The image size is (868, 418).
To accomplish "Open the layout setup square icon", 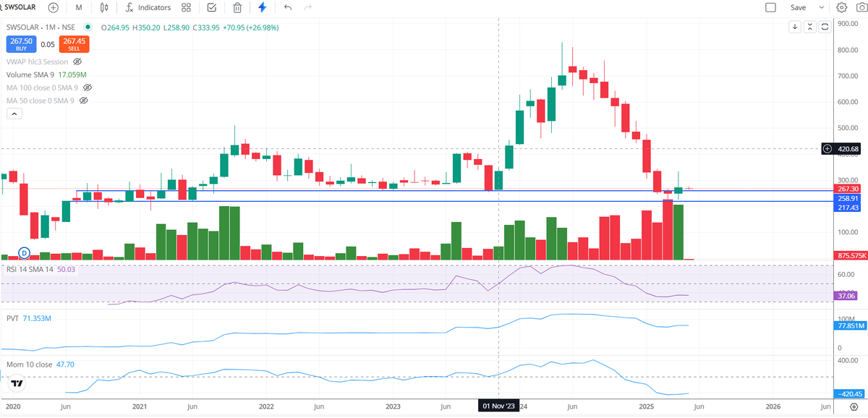I will click(x=770, y=7).
